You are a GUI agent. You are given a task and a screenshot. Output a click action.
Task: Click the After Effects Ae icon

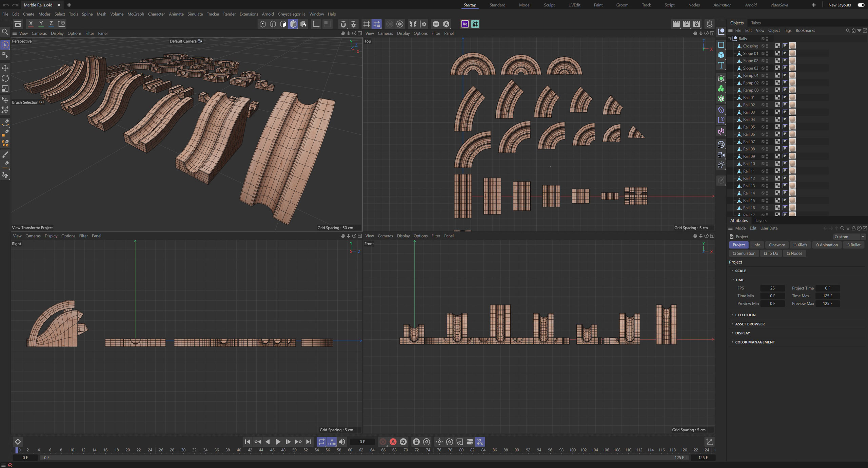(x=465, y=24)
